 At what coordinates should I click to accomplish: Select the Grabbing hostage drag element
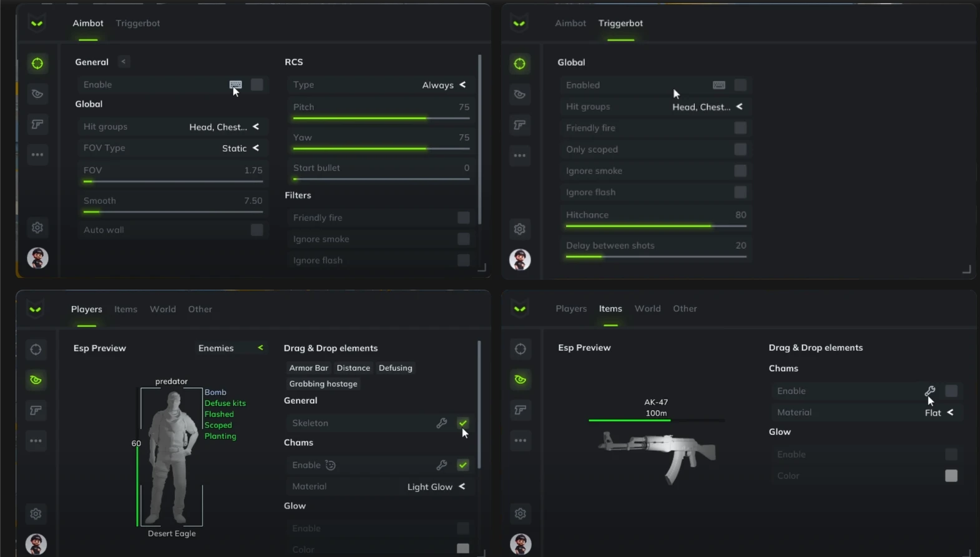tap(323, 383)
